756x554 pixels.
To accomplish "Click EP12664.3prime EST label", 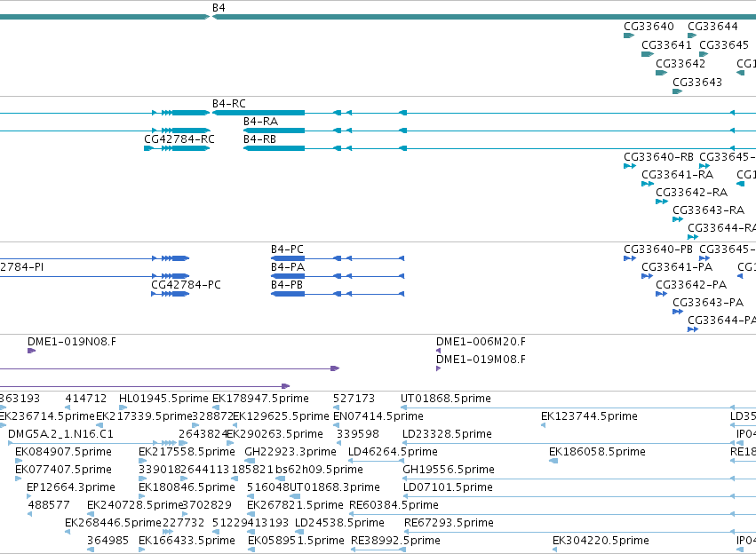I will tap(71, 488).
